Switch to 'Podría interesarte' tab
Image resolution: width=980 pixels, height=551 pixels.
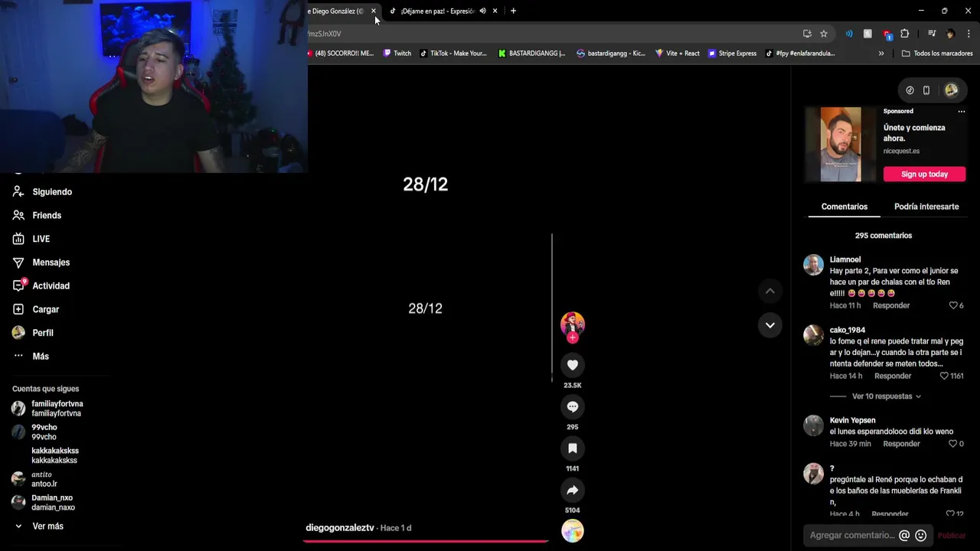coord(926,207)
